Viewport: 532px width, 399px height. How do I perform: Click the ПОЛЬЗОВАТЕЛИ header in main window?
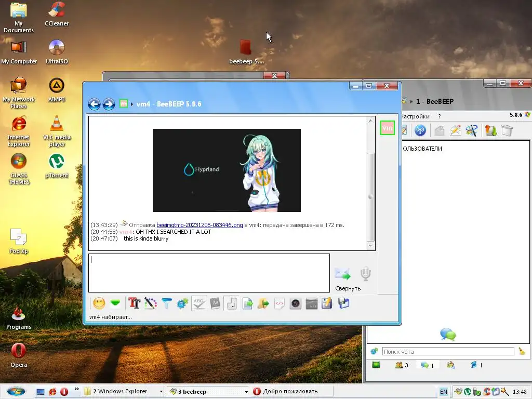pyautogui.click(x=422, y=149)
